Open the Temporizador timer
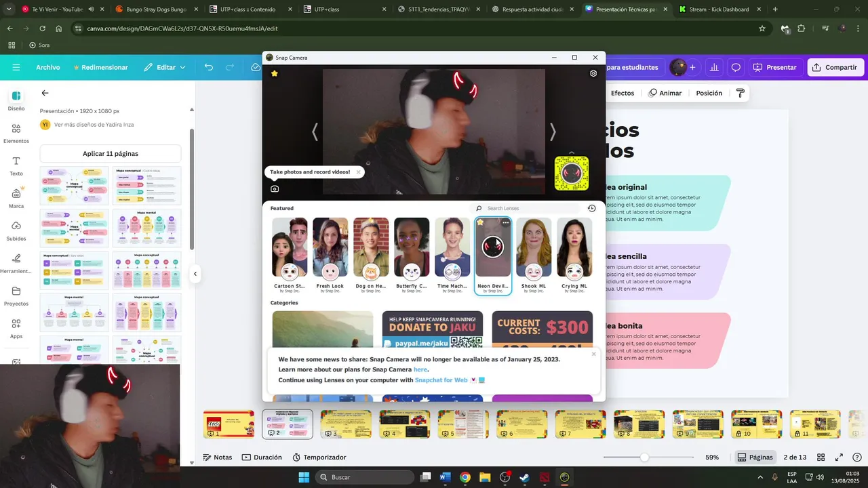The width and height of the screenshot is (868, 488). [319, 457]
